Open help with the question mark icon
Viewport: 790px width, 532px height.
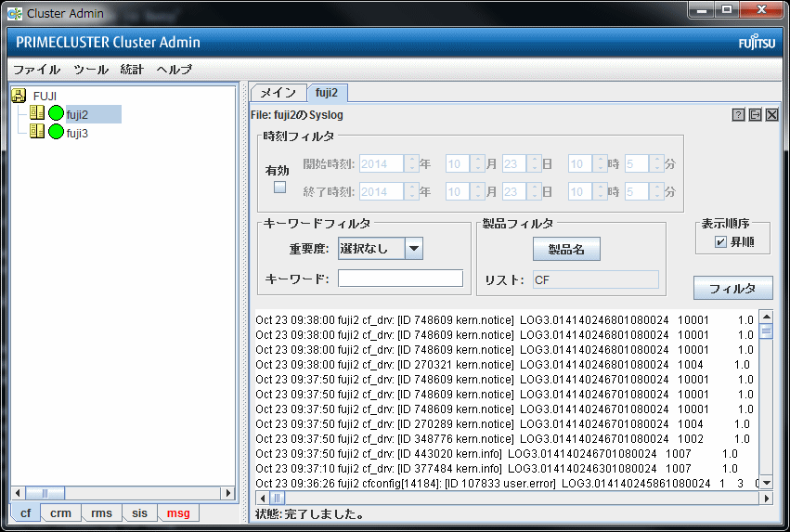738,115
